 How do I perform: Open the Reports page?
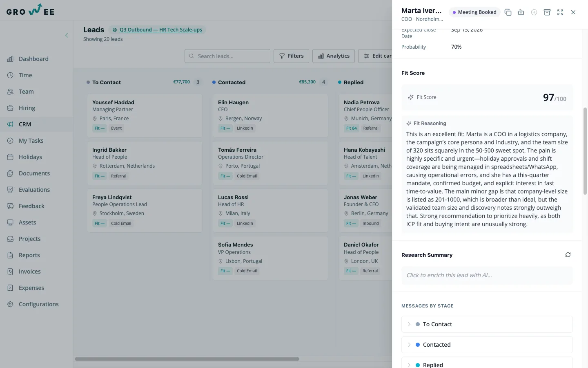pos(37,255)
